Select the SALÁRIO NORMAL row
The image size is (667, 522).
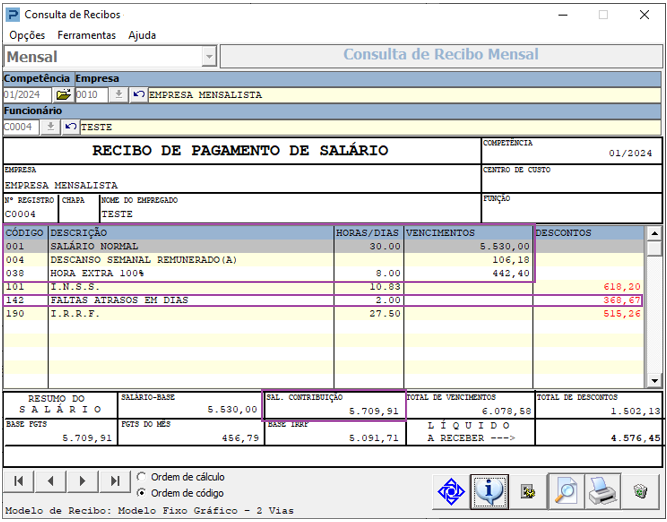tap(323, 246)
